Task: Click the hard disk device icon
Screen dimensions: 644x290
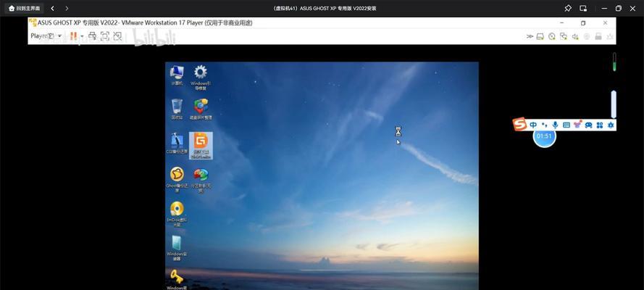Action: [540, 36]
